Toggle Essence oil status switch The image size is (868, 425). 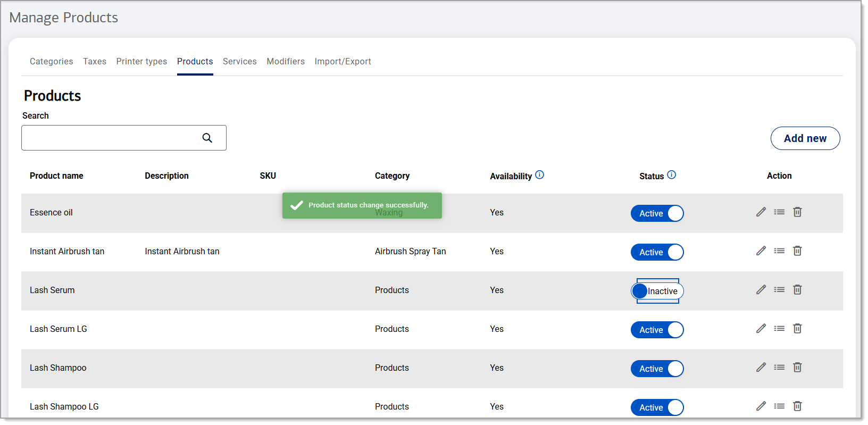click(x=657, y=213)
